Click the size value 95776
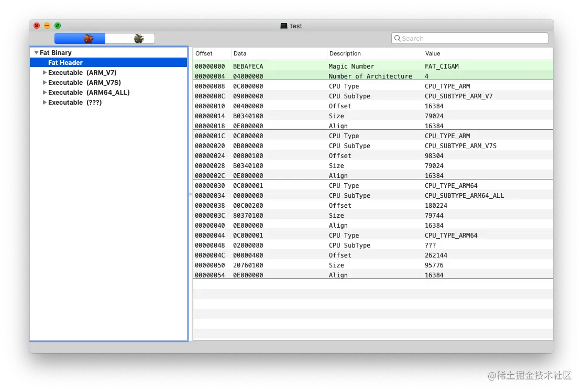 click(x=434, y=265)
